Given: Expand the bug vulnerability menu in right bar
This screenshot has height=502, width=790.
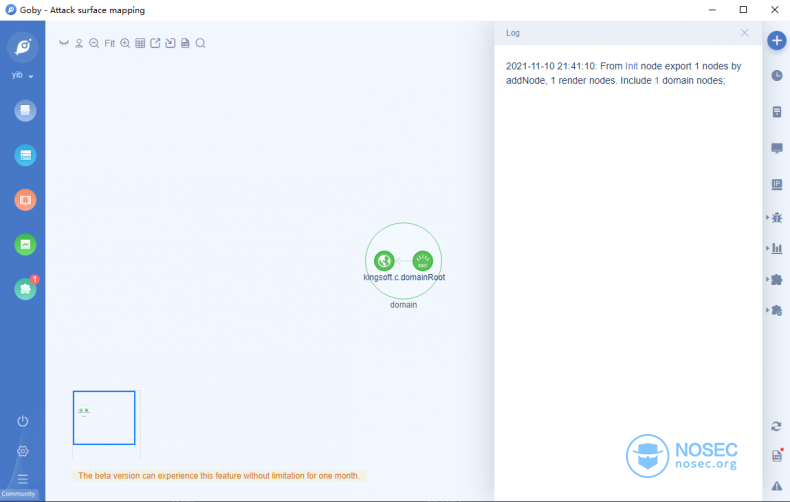Looking at the screenshot, I should click(775, 218).
